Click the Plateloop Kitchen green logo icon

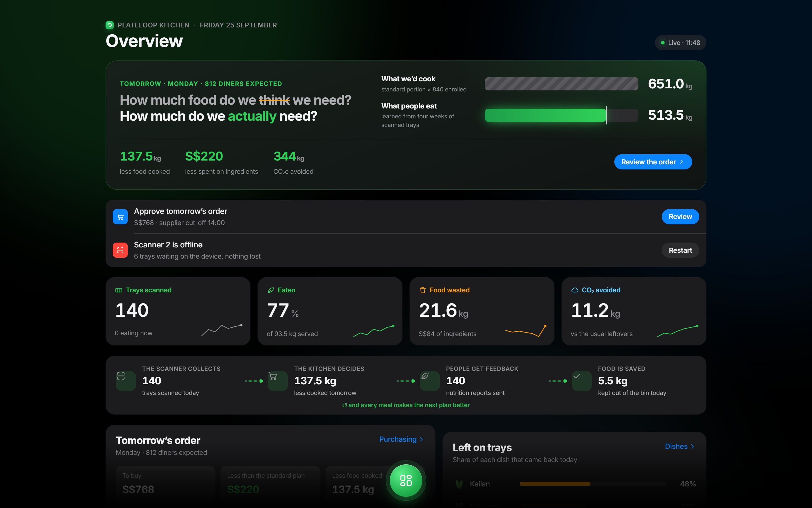[109, 25]
